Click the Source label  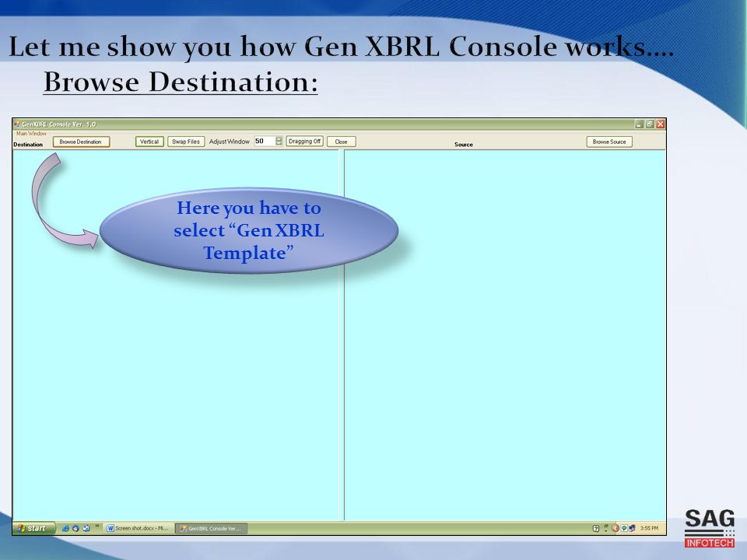464,145
